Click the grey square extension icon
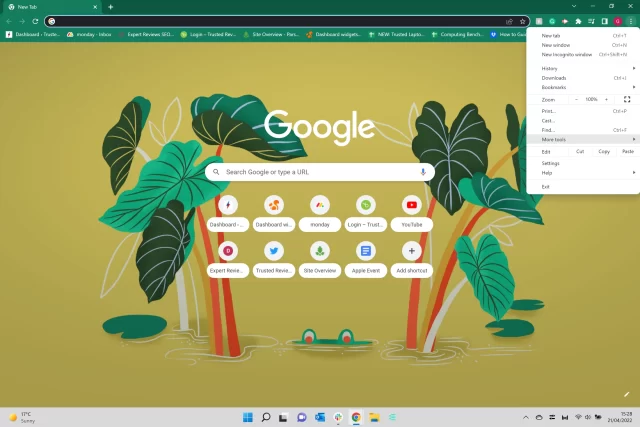Image resolution: width=640 pixels, height=427 pixels. point(539,21)
